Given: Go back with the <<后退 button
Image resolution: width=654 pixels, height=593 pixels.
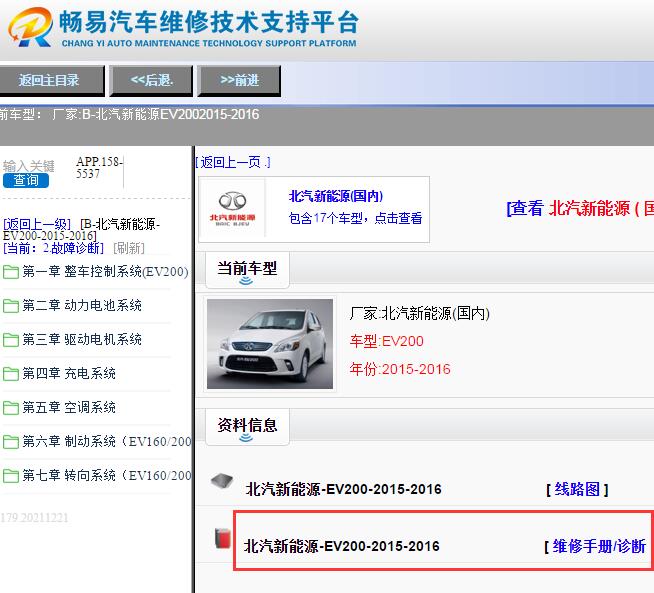Looking at the screenshot, I should click(151, 80).
